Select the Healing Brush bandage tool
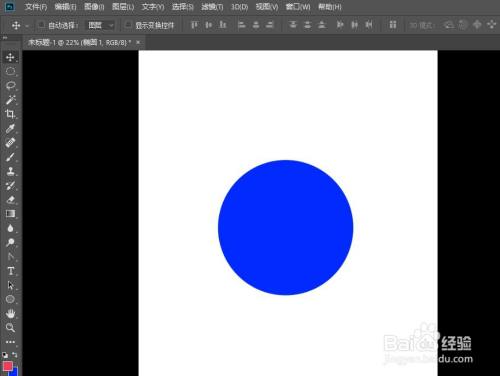The width and height of the screenshot is (500, 376). (x=10, y=142)
